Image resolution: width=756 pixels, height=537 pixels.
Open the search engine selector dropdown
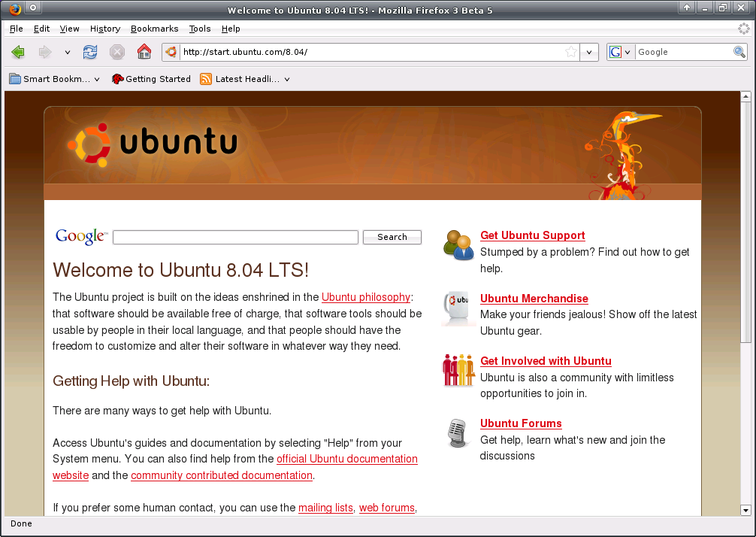pos(620,52)
